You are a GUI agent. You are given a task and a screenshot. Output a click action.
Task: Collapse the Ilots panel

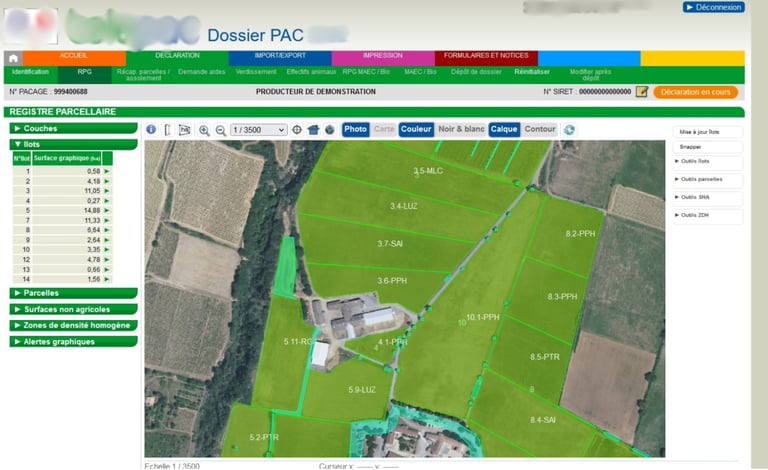point(73,144)
